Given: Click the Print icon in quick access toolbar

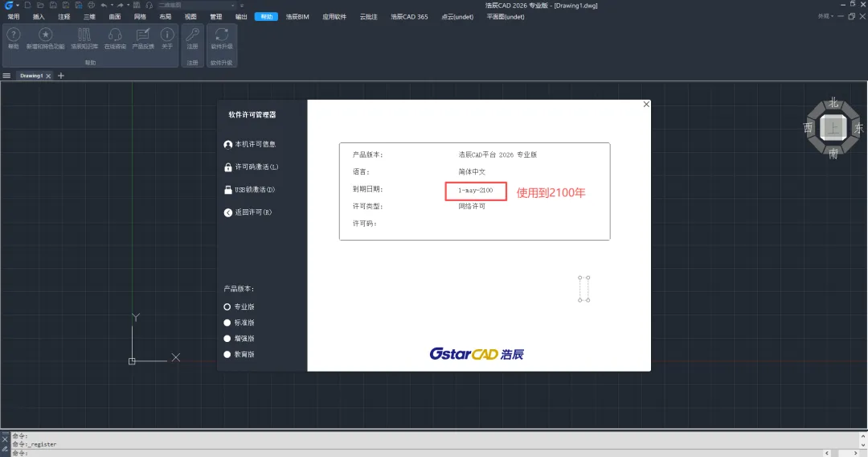Looking at the screenshot, I should 92,5.
